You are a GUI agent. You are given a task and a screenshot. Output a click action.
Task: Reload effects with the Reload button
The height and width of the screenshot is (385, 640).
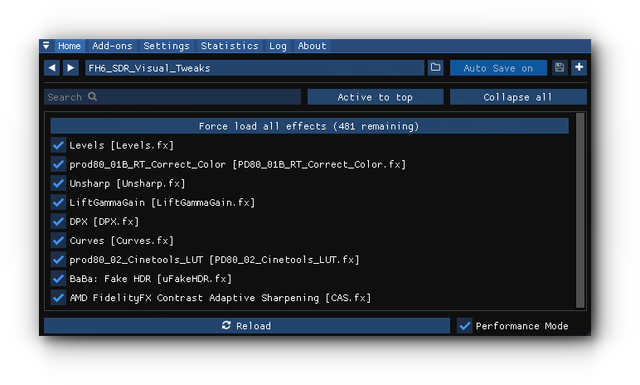point(247,326)
